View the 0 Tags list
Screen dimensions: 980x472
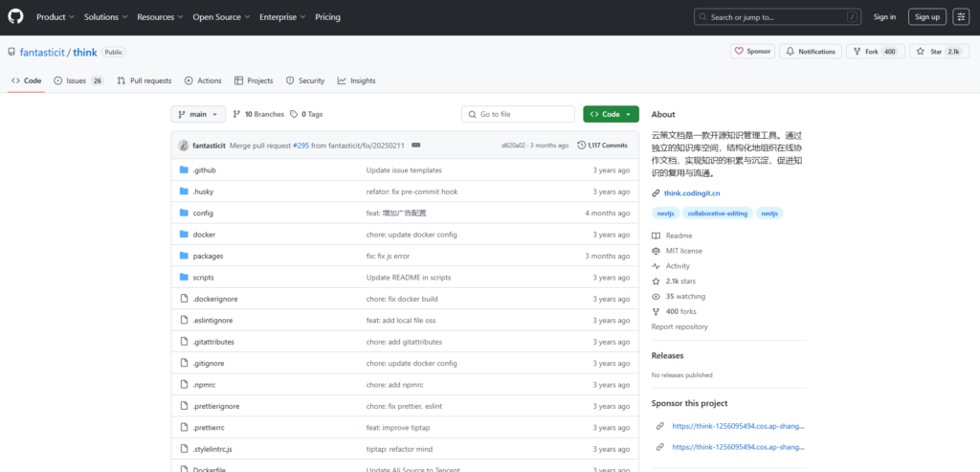(x=306, y=114)
